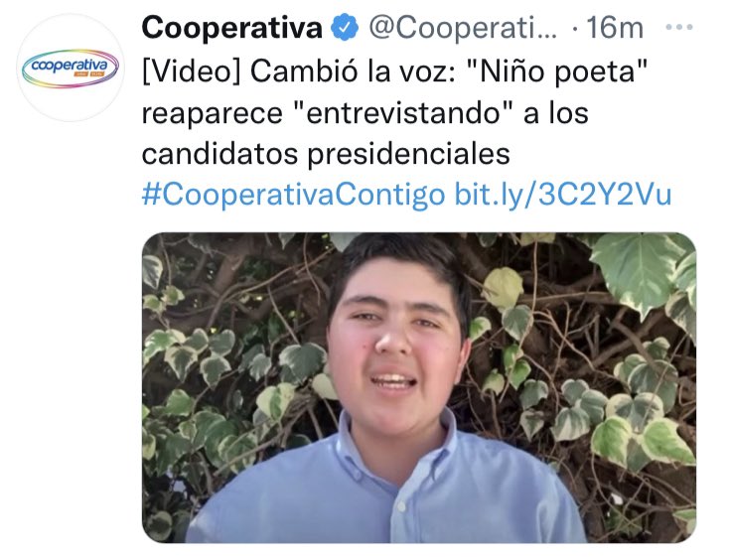Click the "[Video]" label at start of tweet

tap(192, 71)
